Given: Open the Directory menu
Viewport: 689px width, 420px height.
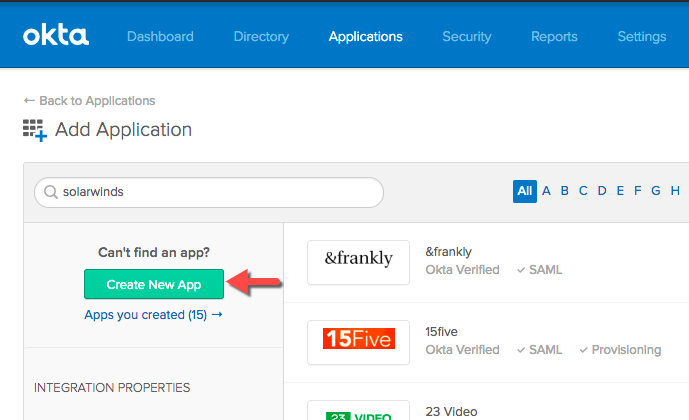Looking at the screenshot, I should click(x=261, y=36).
